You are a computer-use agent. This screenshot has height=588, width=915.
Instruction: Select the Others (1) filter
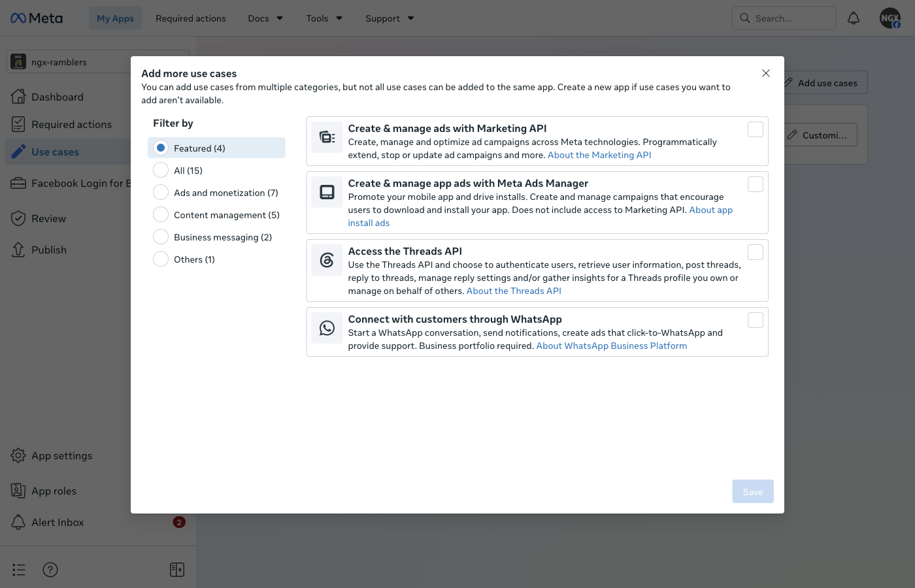point(216,259)
